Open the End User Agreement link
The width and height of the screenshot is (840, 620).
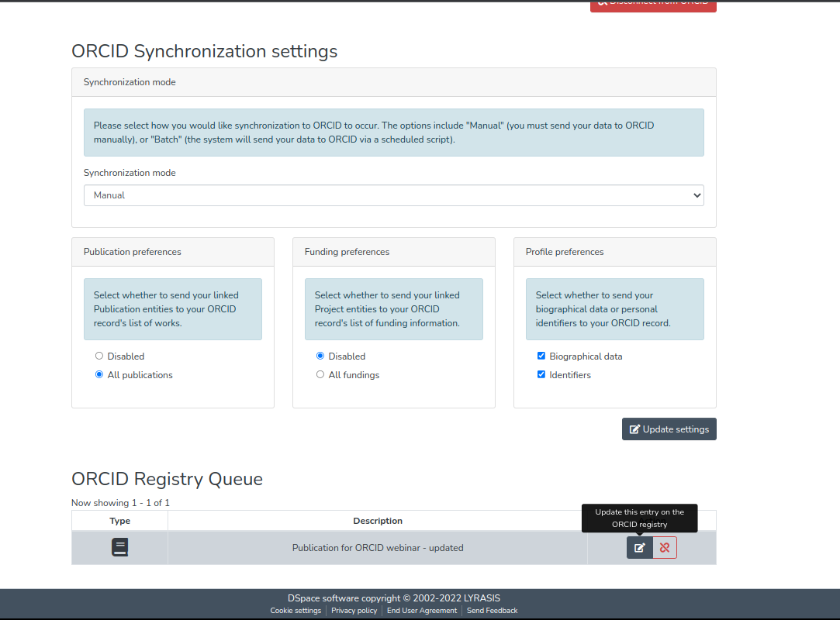tap(422, 611)
